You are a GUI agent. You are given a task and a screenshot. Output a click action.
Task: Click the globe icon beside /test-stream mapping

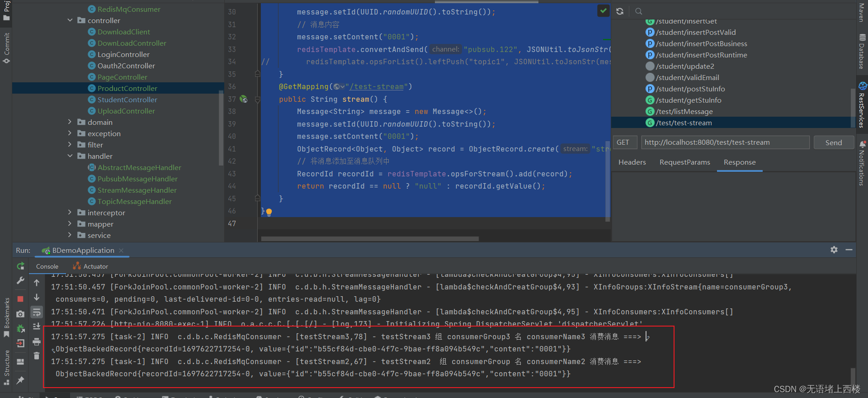point(337,87)
